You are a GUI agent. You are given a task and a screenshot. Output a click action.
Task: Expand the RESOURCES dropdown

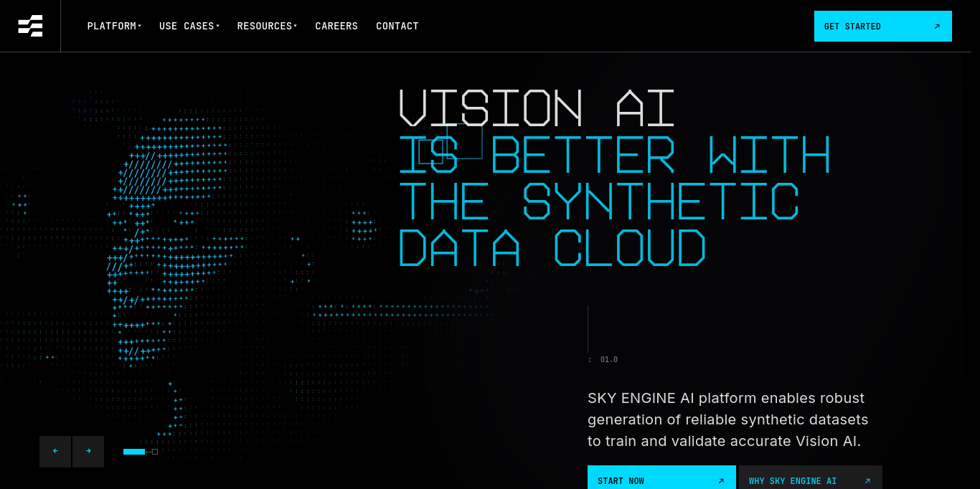(x=266, y=26)
